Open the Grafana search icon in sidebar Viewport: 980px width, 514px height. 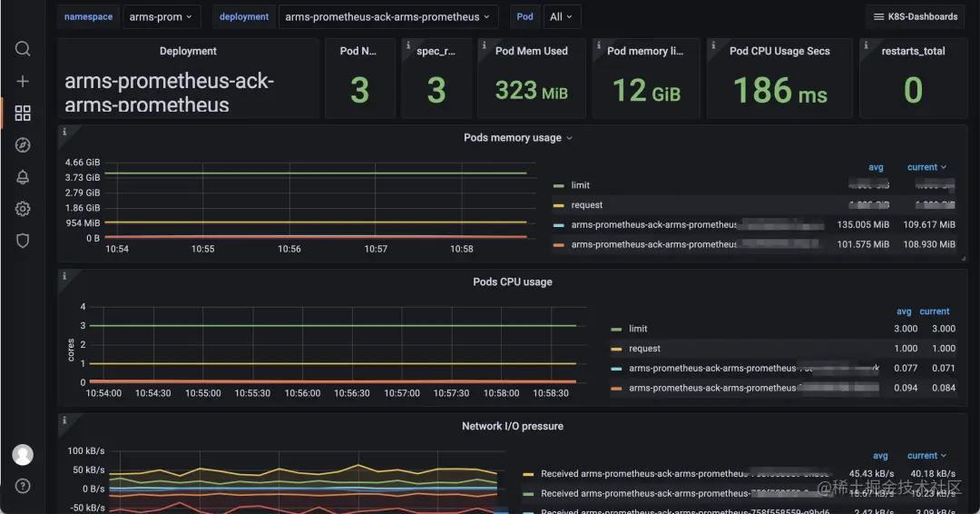point(23,49)
